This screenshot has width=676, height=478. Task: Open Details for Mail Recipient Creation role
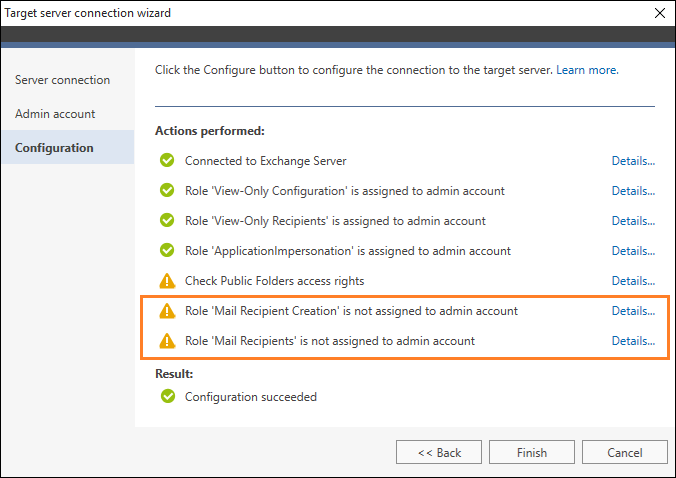tap(633, 311)
